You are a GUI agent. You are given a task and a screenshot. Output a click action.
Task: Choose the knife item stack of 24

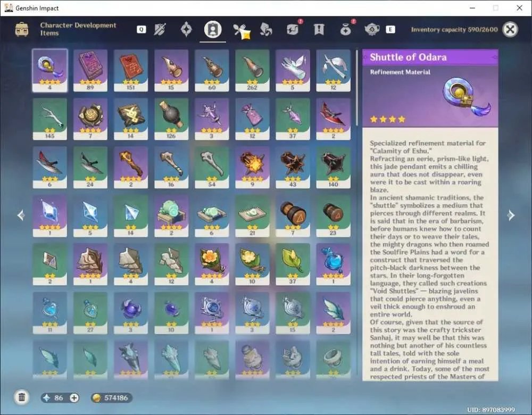point(90,167)
